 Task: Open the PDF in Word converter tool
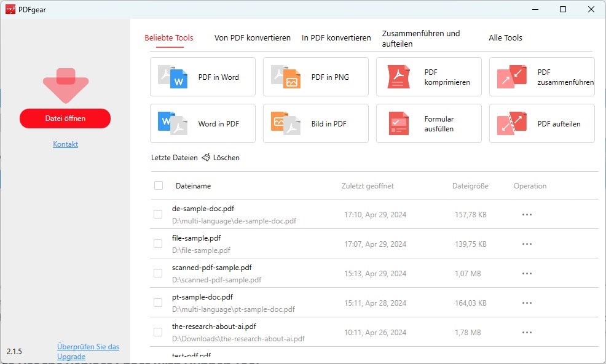[202, 76]
